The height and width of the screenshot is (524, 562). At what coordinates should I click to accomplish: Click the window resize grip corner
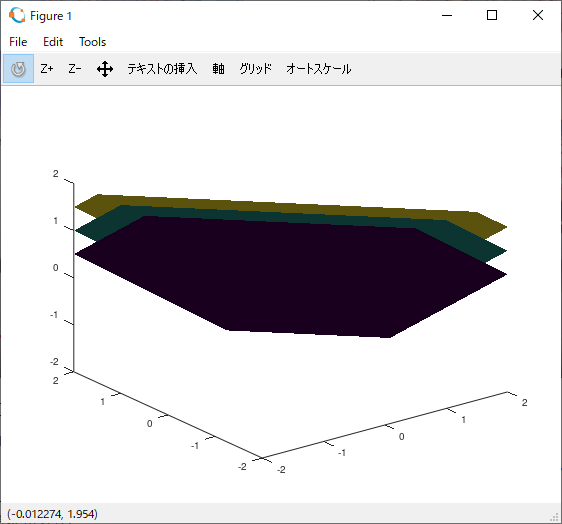click(x=554, y=517)
